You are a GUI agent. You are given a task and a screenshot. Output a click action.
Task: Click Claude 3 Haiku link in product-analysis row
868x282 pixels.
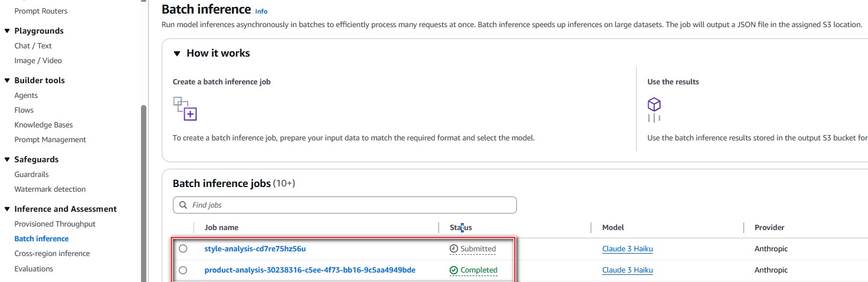pyautogui.click(x=627, y=270)
